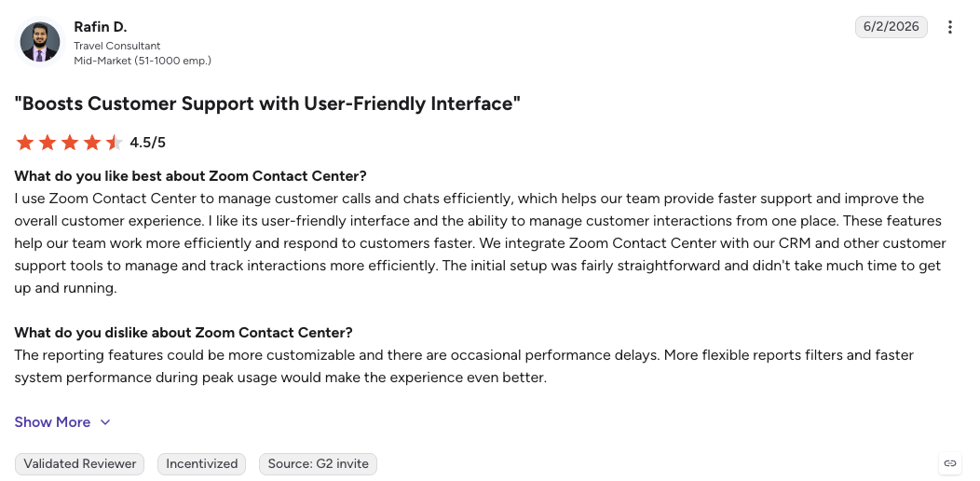Click the second orange rating star
The height and width of the screenshot is (481, 980).
(x=48, y=143)
